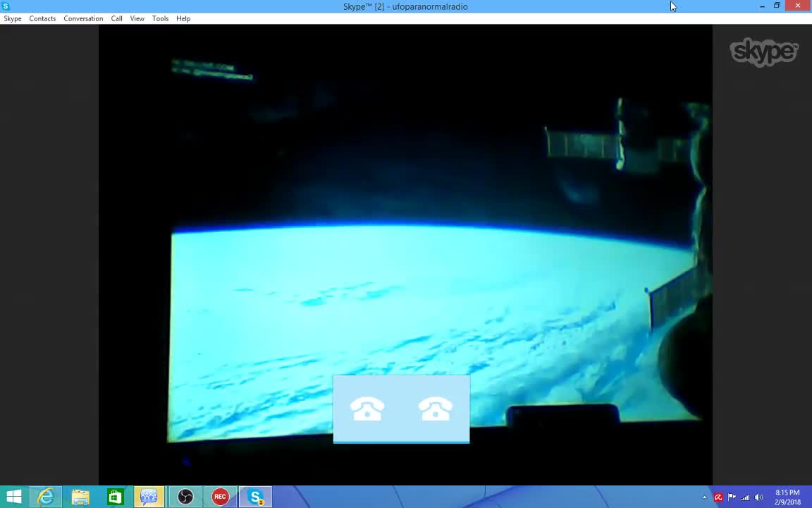Click the Skype logo in the title bar

click(6, 6)
